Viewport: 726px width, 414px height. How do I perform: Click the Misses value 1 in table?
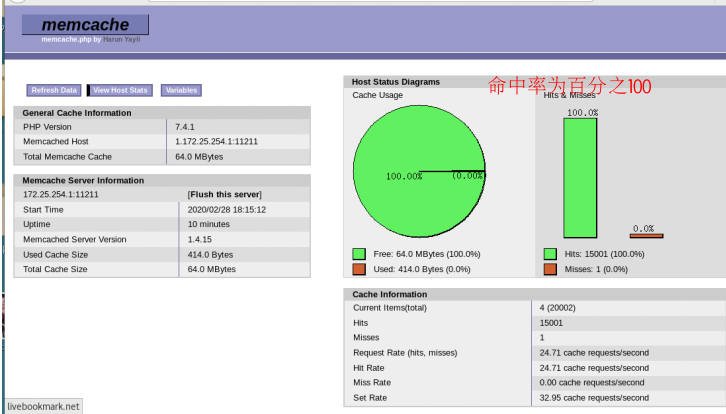pos(542,338)
